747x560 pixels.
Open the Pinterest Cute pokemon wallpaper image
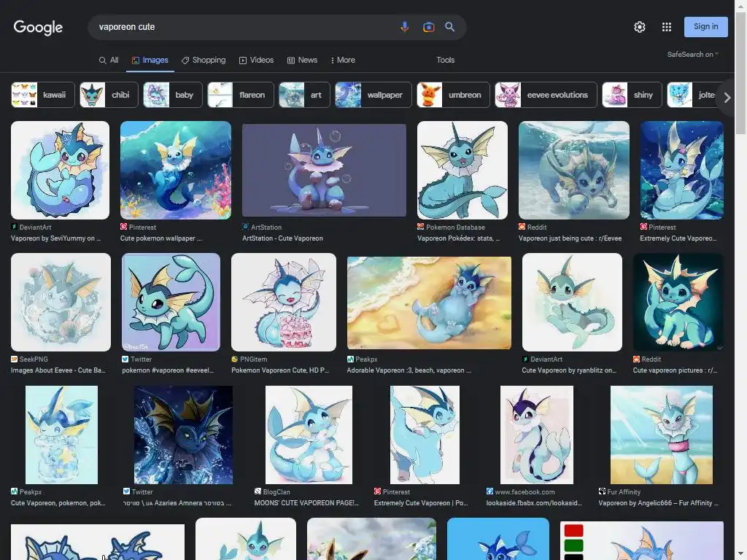(176, 170)
